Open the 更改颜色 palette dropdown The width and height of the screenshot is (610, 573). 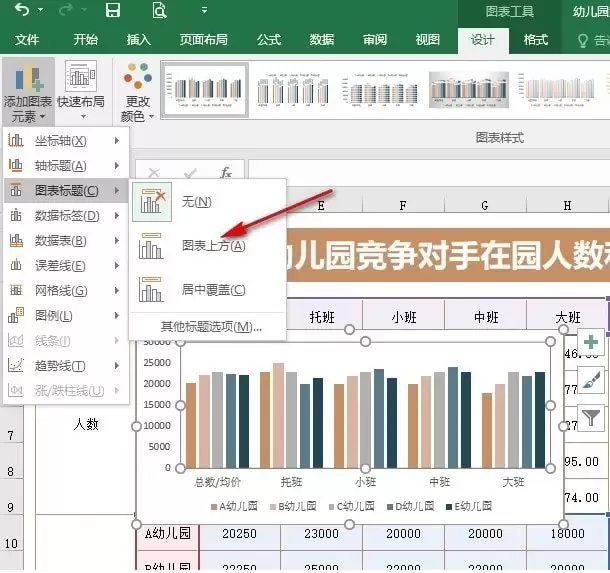pyautogui.click(x=137, y=91)
